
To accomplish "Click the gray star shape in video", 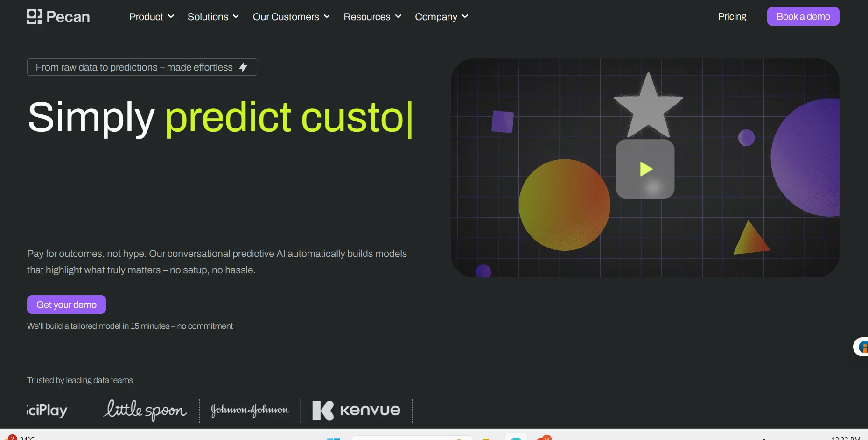I will [x=648, y=105].
